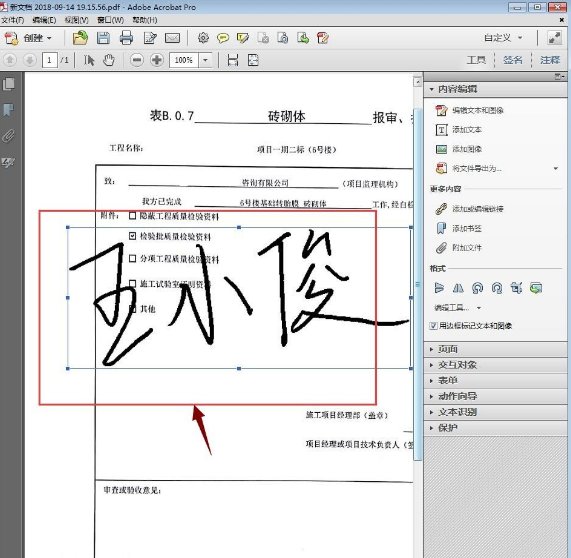Open the 创建 dropdown arrow
Image resolution: width=571 pixels, height=558 pixels.
(x=49, y=38)
